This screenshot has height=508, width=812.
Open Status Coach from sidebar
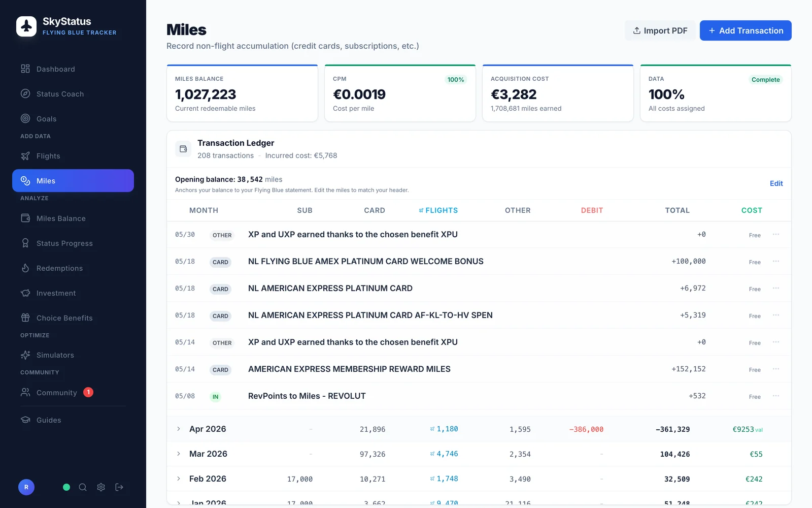[x=73, y=94]
